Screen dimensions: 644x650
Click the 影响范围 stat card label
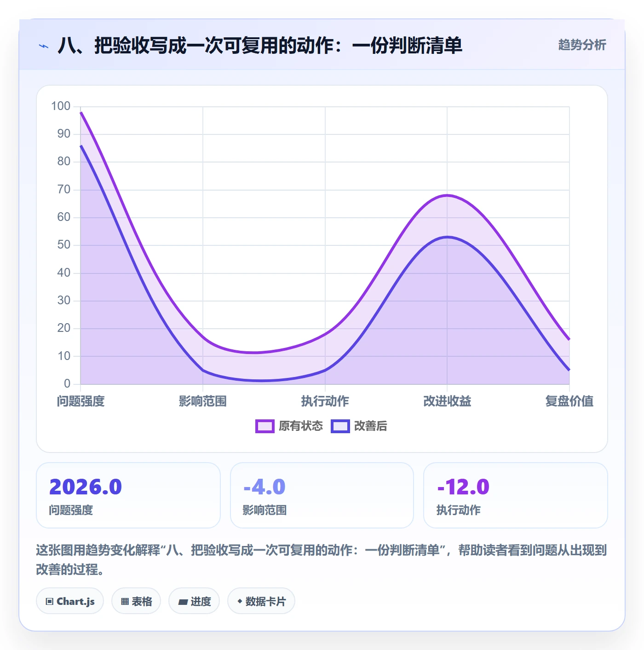coord(264,510)
